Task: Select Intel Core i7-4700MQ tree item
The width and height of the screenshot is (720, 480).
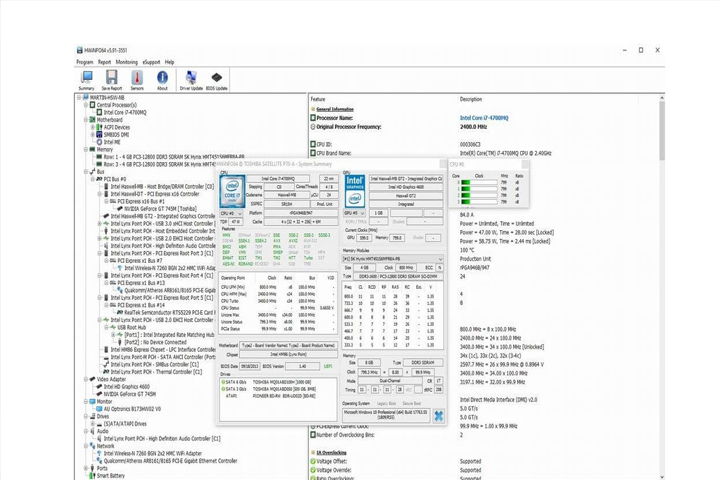Action: pyautogui.click(x=124, y=113)
